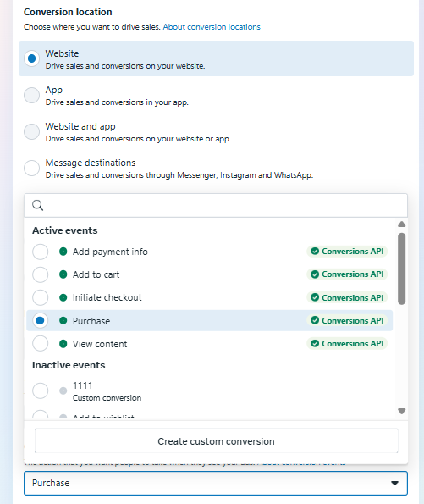The image size is (424, 504).
Task: Click Conversions API badge for Initiate checkout
Action: point(347,297)
